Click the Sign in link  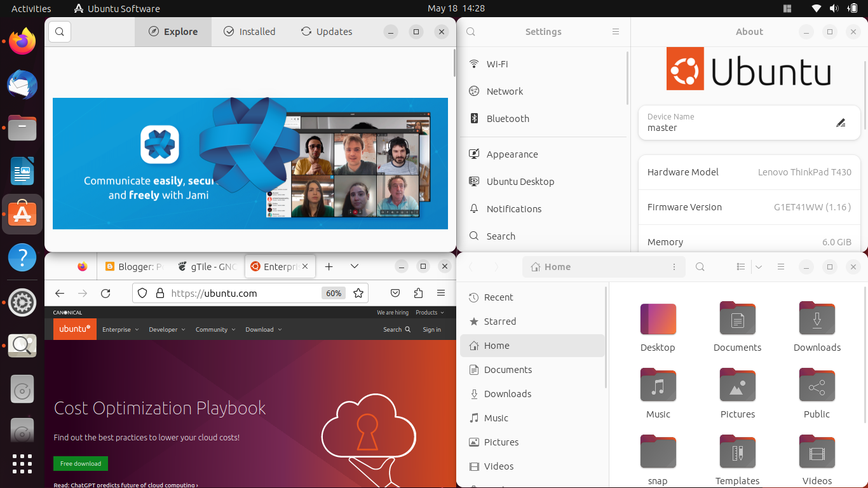[x=432, y=330]
